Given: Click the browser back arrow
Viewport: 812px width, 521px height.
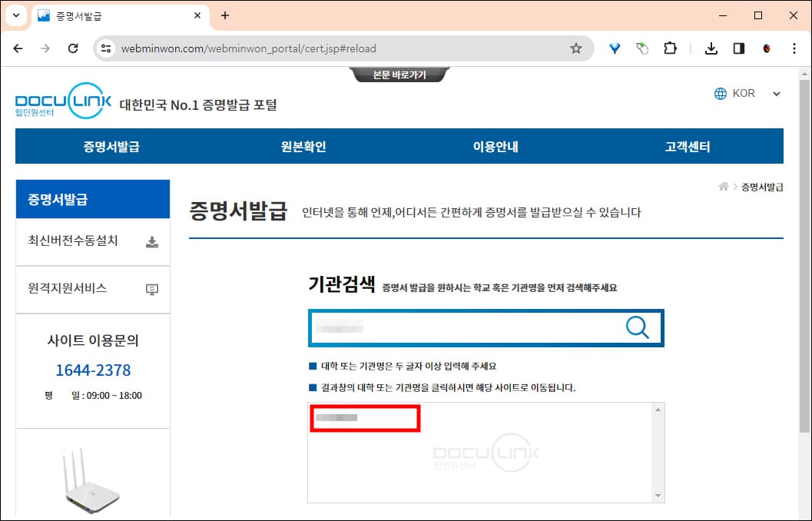Looking at the screenshot, I should (18, 48).
